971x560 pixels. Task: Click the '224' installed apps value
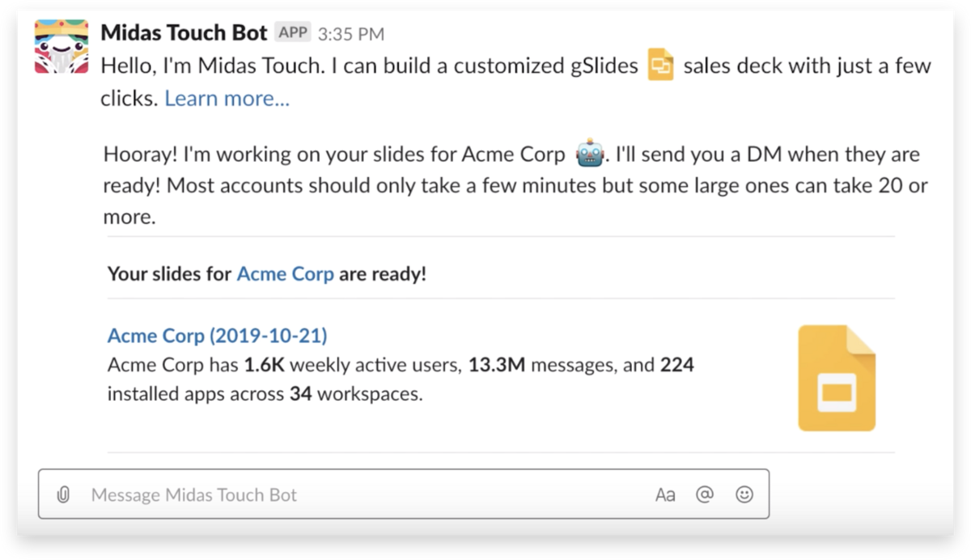pos(677,365)
